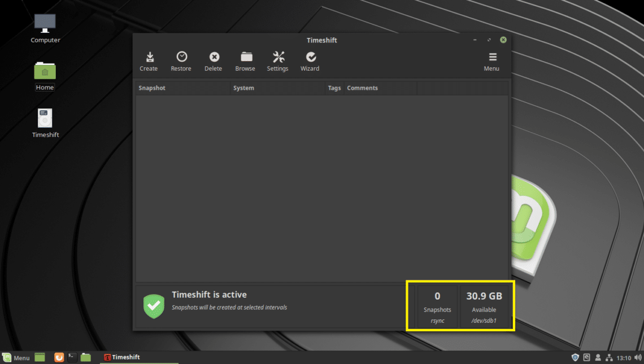644x364 pixels.
Task: Open the update manager shield tray icon
Action: coord(575,357)
